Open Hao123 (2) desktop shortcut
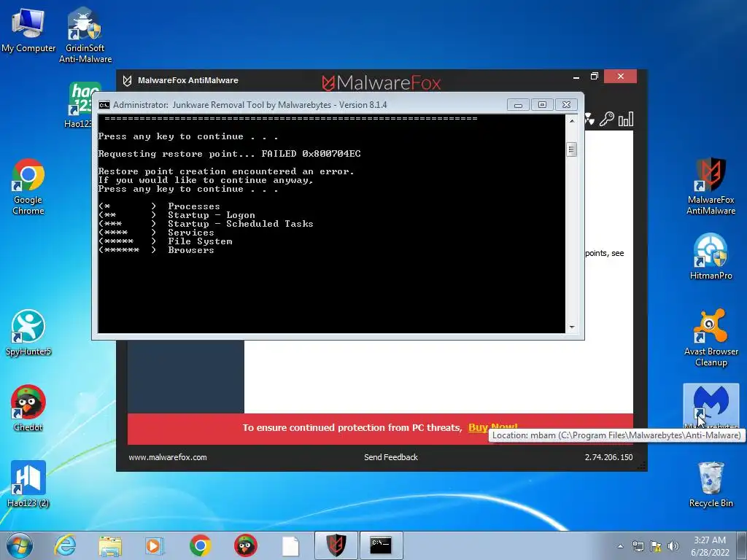747x560 pixels. 28,484
